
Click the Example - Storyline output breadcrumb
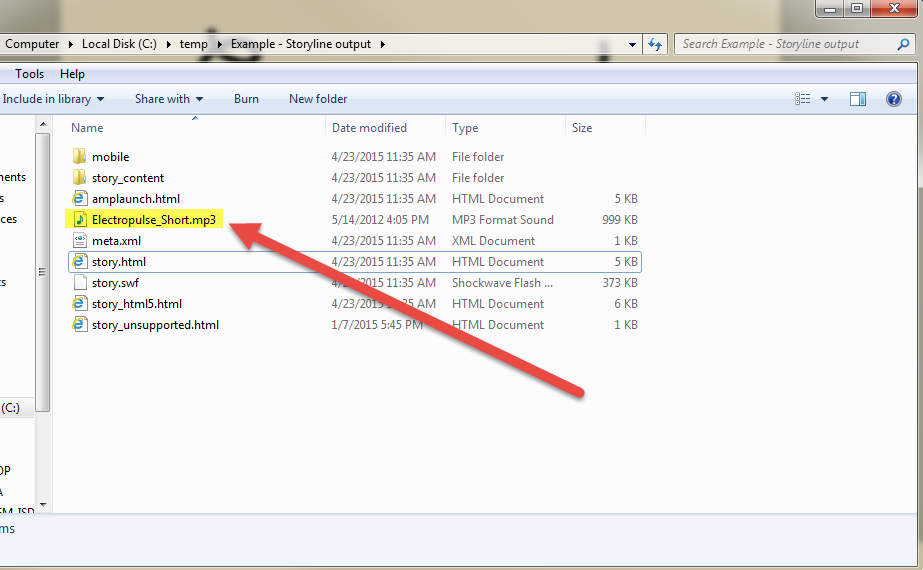[x=301, y=44]
